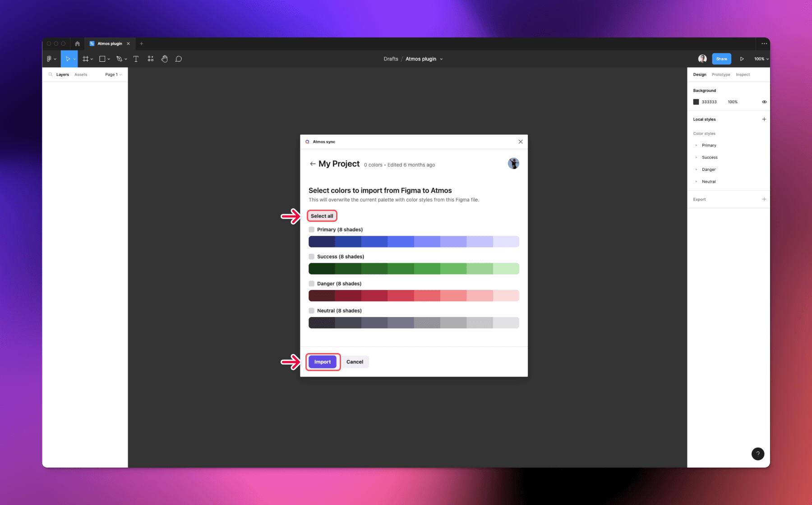Open the Resources panel
812x505 pixels.
[x=151, y=59]
